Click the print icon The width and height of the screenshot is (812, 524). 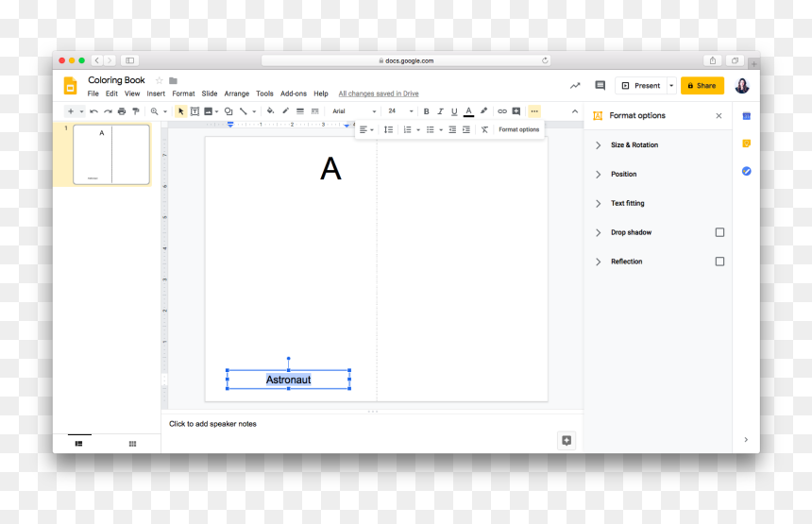click(122, 111)
